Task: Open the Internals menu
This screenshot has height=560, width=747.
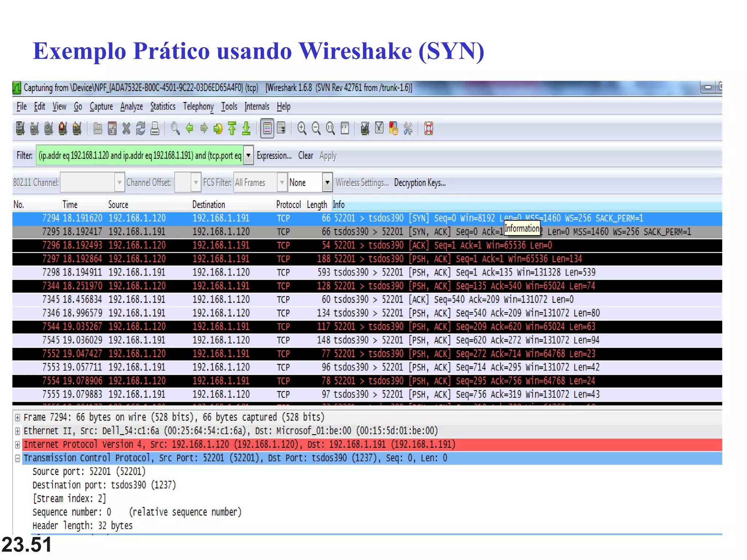Action: pyautogui.click(x=257, y=106)
